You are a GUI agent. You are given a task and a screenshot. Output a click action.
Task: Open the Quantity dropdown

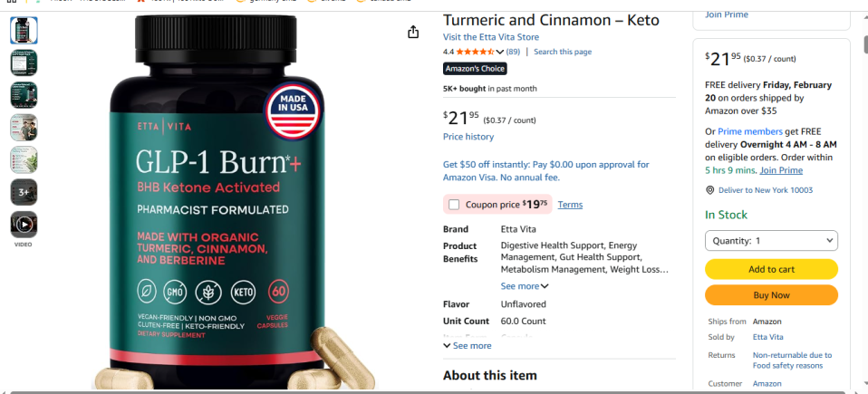pos(771,241)
